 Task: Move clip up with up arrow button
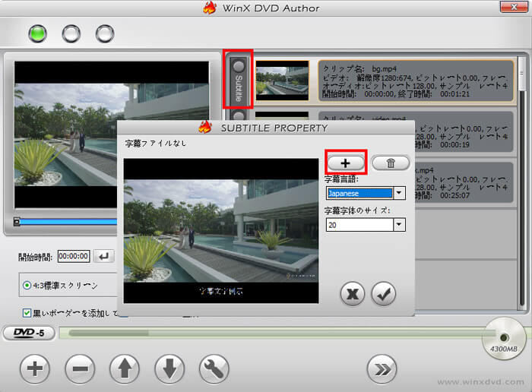(x=125, y=368)
